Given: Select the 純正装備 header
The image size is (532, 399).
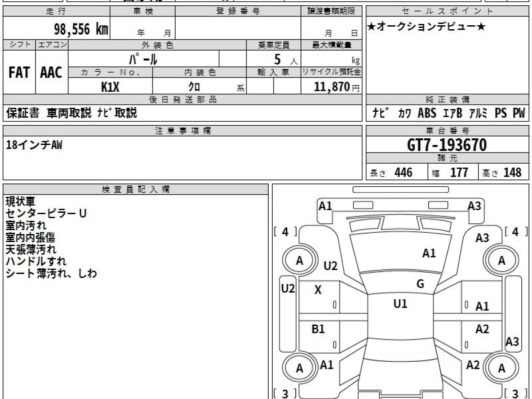Looking at the screenshot, I should point(447,100).
